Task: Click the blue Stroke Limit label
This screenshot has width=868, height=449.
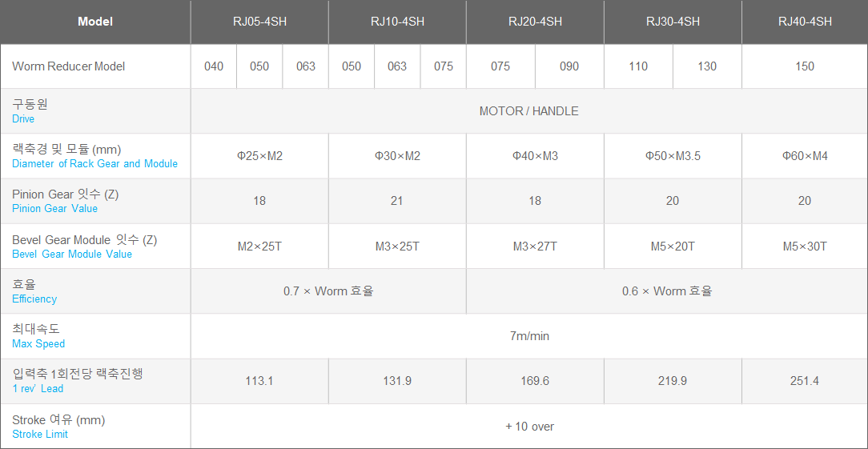Action: pos(40,435)
